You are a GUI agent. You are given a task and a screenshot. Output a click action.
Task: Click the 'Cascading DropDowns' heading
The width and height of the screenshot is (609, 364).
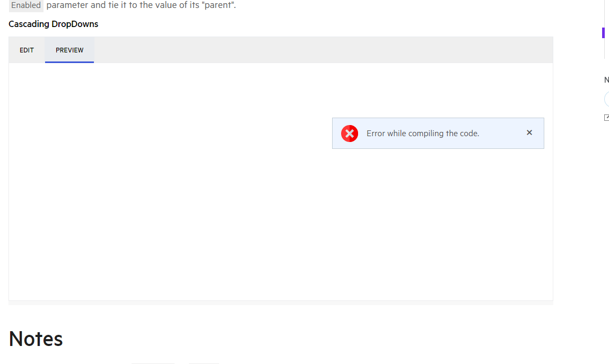(x=53, y=24)
